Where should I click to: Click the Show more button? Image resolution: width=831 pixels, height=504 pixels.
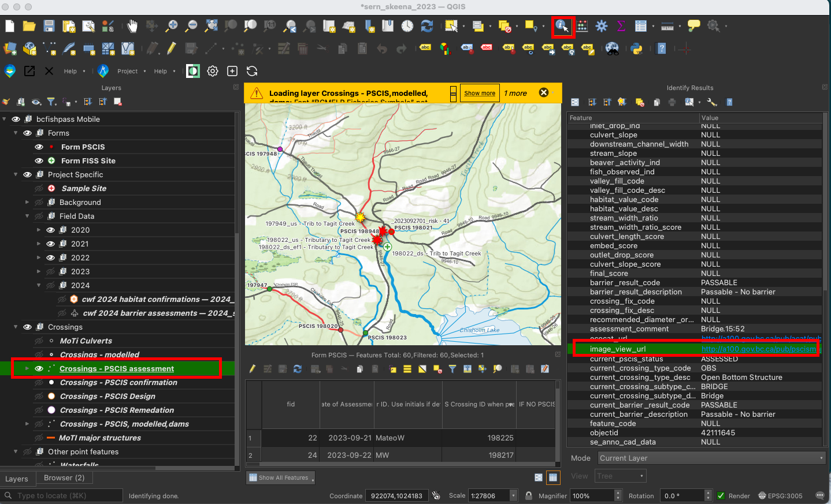[x=480, y=93]
